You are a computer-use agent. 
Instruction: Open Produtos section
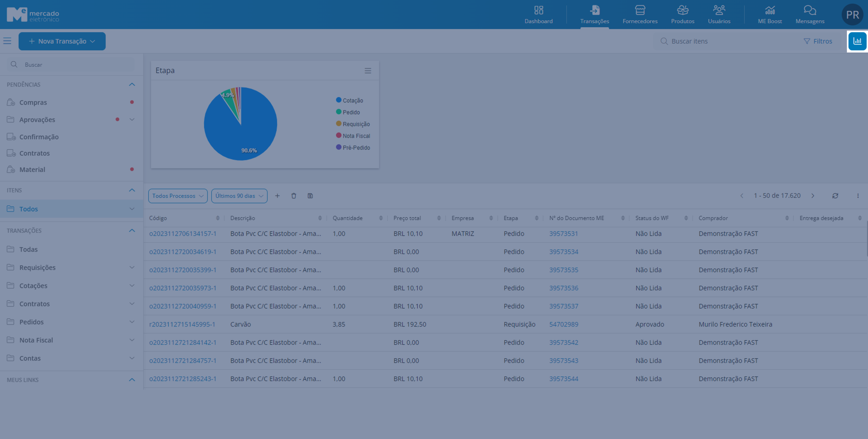tap(682, 14)
